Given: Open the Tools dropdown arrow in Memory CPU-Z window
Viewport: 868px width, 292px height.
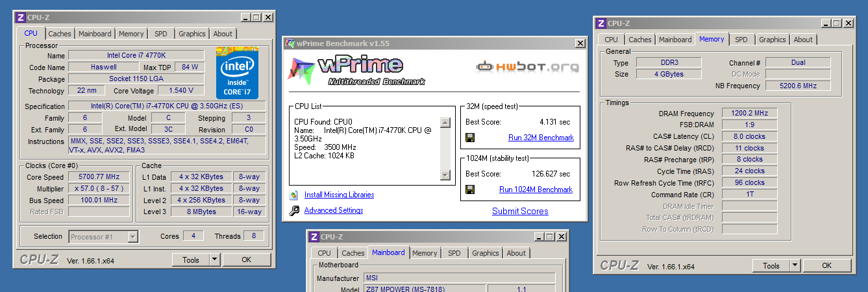Looking at the screenshot, I should [x=795, y=265].
